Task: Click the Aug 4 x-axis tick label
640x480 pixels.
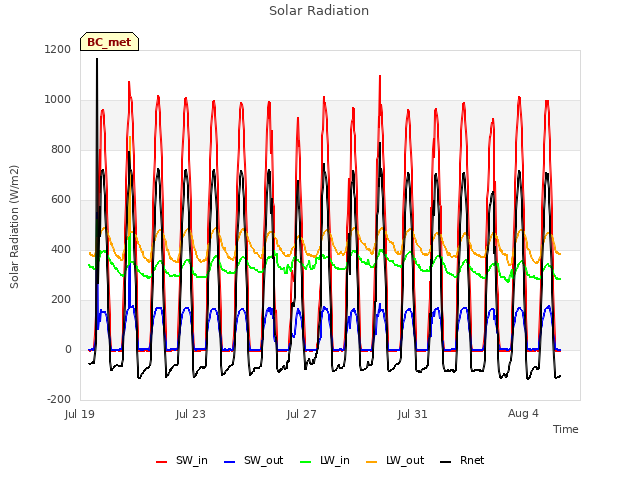Action: coord(523,413)
